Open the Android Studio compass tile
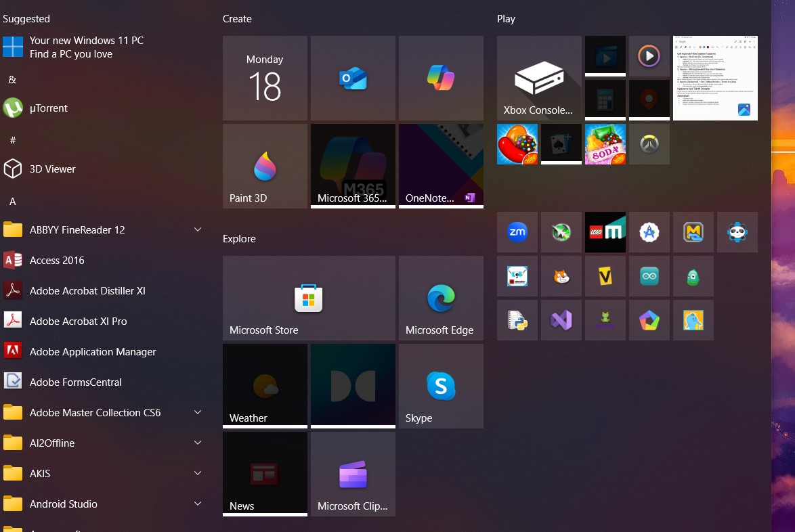The width and height of the screenshot is (795, 532). [x=649, y=232]
